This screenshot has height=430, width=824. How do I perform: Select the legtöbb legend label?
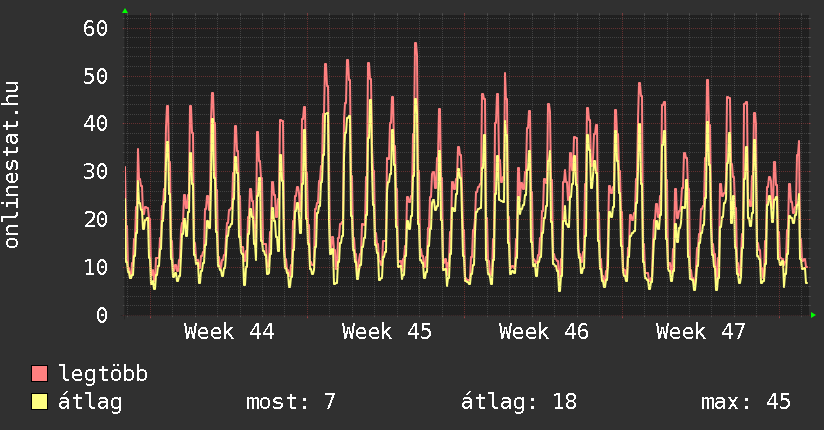[x=103, y=374]
